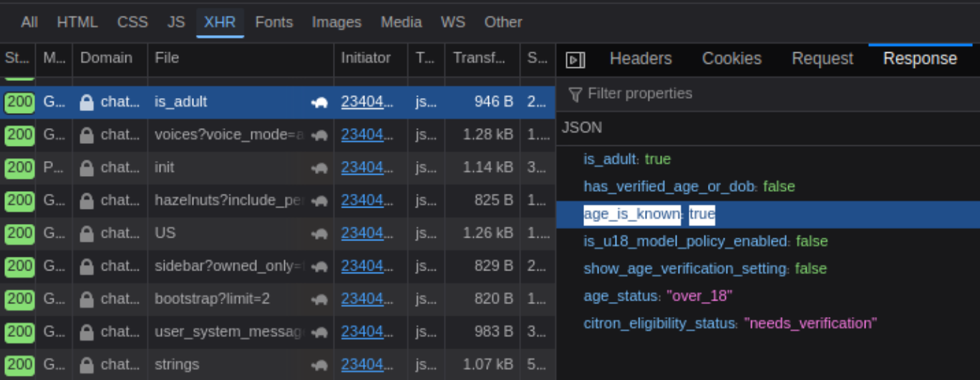Open the Headers tab
This screenshot has height=380, width=980.
point(641,59)
